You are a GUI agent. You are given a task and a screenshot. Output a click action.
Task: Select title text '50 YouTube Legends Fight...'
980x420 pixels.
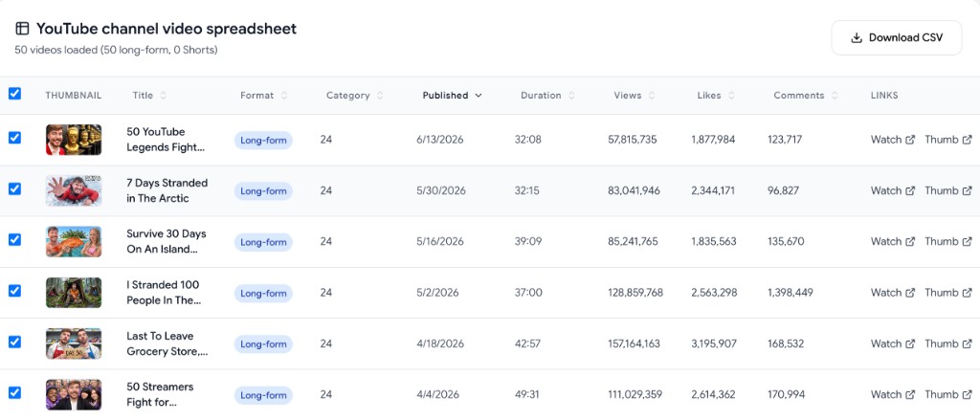click(165, 140)
